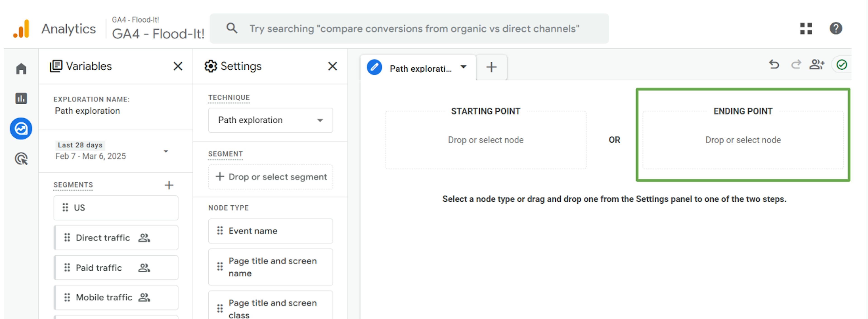Open Advertising icon in left sidebar

pos(21,158)
